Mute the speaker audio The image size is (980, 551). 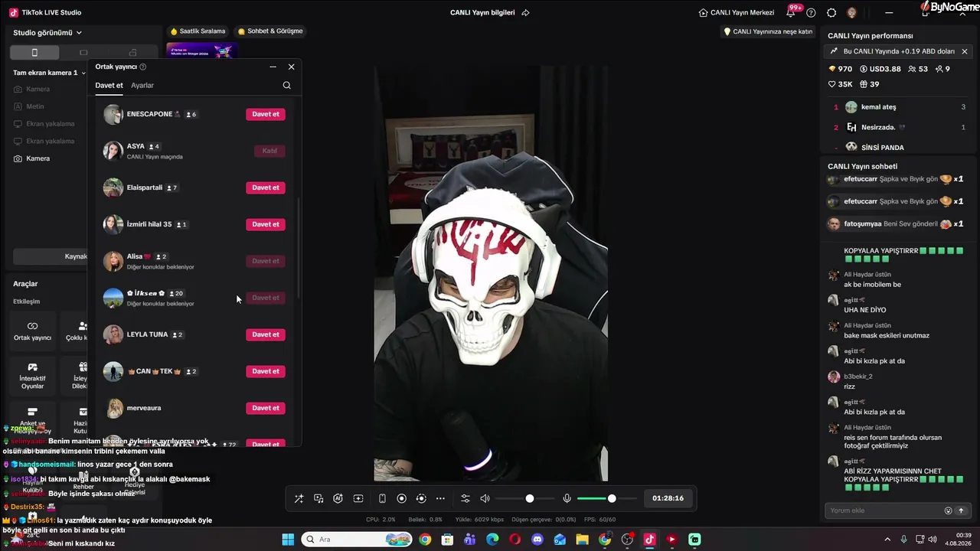(485, 498)
